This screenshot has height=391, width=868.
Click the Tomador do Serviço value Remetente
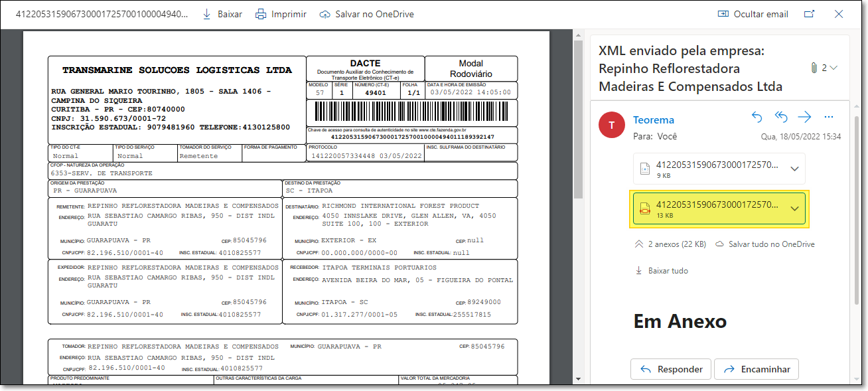coord(198,156)
